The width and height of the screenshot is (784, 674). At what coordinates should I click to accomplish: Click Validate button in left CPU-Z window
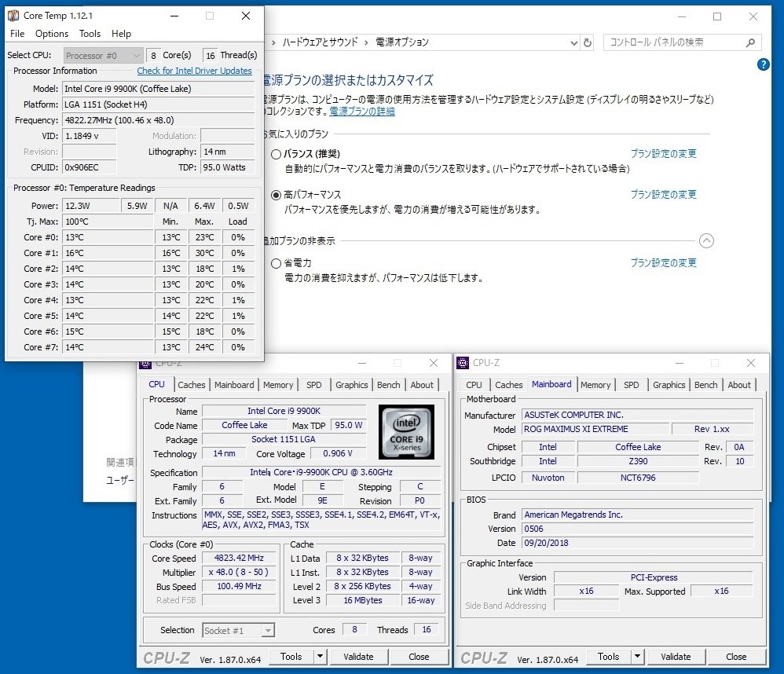[358, 657]
